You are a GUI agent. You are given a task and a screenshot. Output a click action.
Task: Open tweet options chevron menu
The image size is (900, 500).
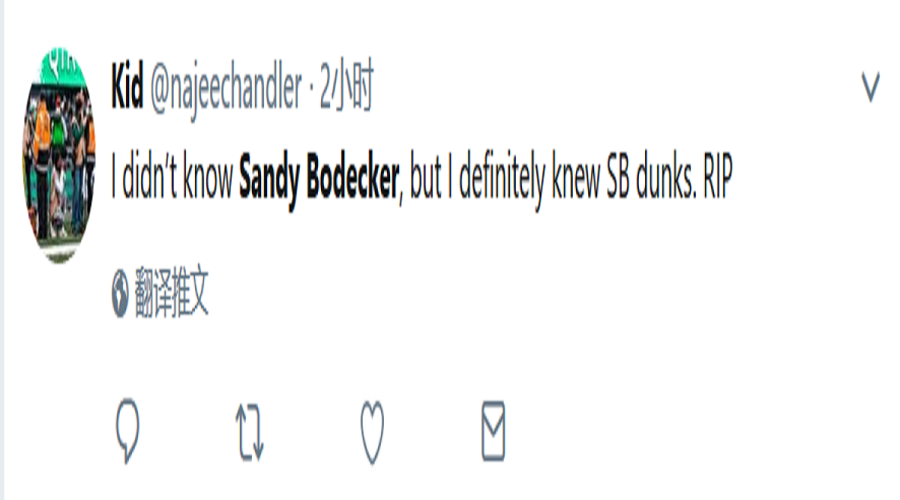(x=870, y=87)
